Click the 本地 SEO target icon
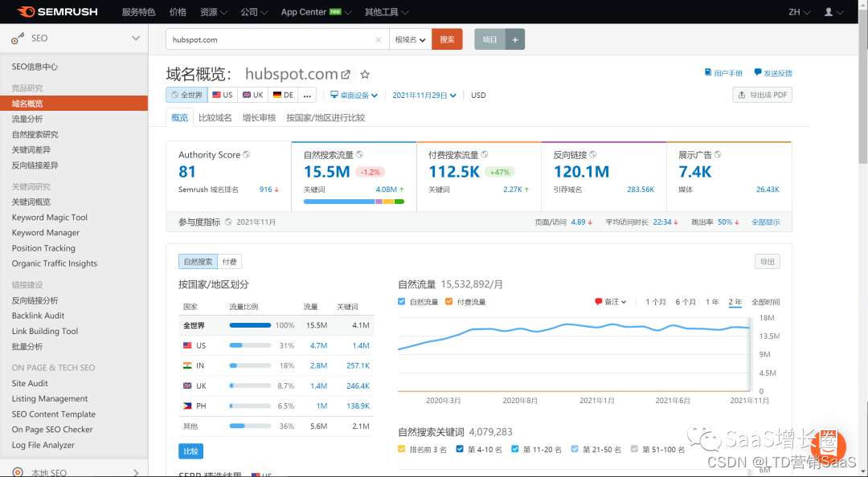The image size is (868, 477). click(x=18, y=472)
